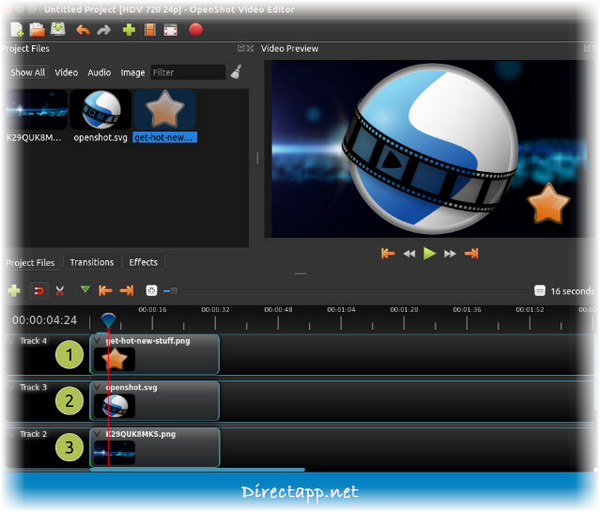Open Track 2 menu arrow
This screenshot has width=600, height=512.
coord(12,434)
